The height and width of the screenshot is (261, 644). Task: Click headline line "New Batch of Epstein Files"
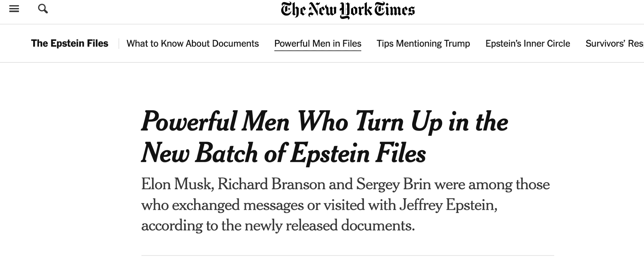pos(283,153)
